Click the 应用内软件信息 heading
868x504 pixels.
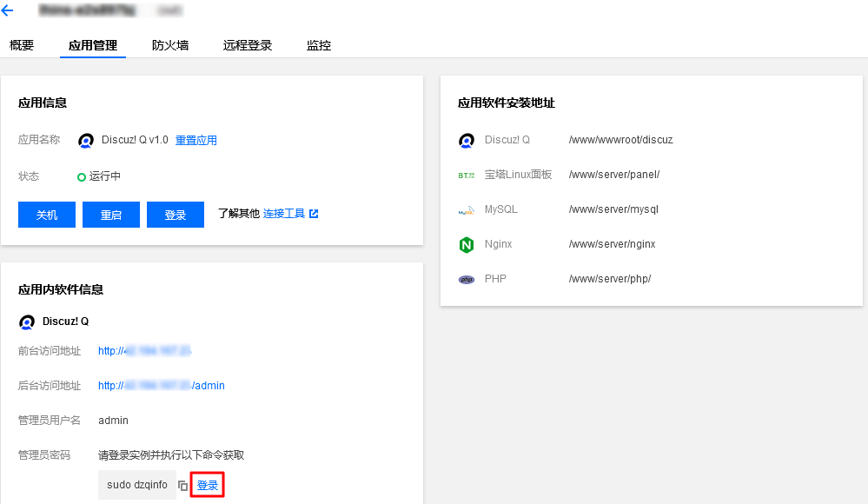coord(61,289)
